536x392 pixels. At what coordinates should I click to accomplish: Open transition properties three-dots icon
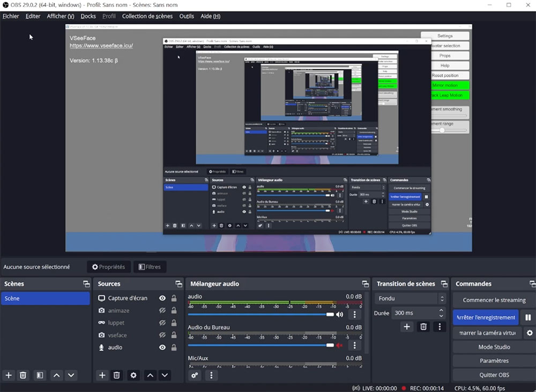point(440,327)
